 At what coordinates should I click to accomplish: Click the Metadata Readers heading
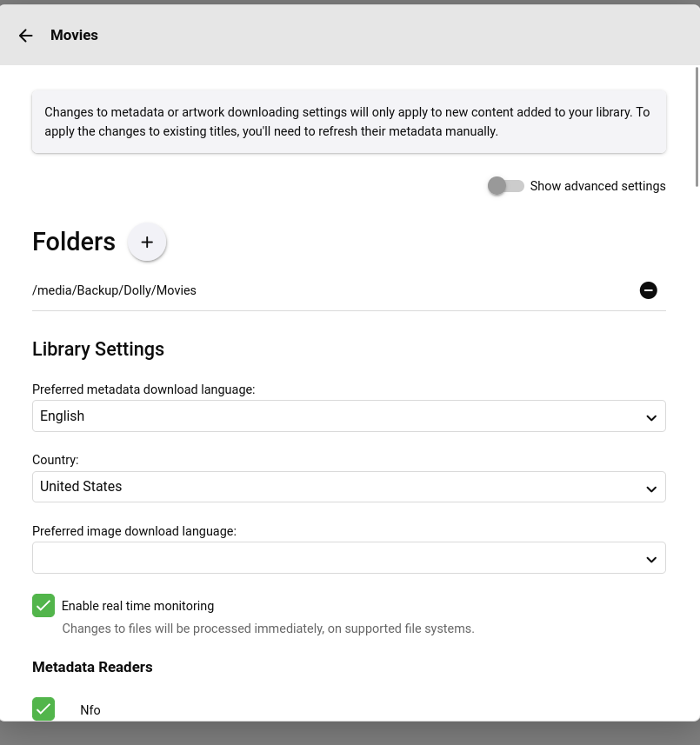click(x=92, y=668)
